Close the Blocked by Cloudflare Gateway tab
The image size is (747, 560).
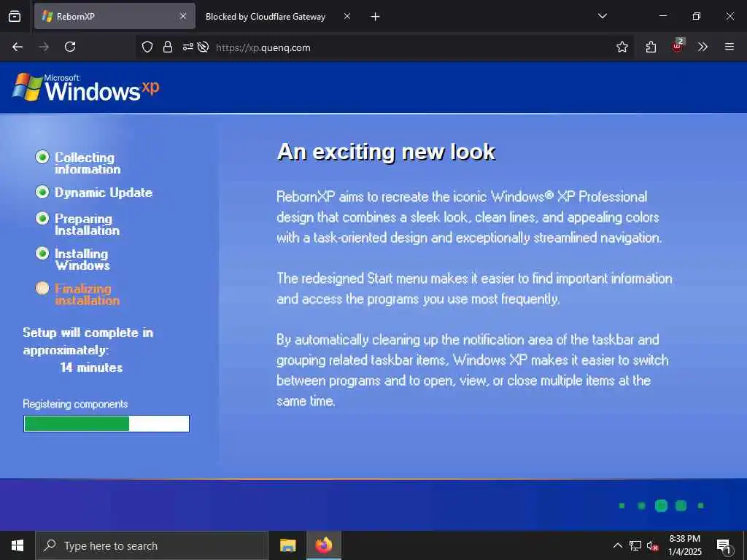[x=347, y=16]
